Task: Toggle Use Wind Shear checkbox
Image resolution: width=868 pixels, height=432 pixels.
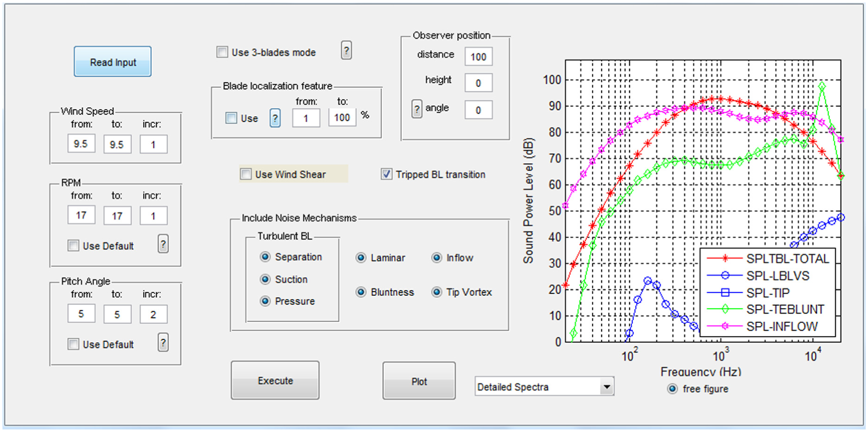Action: (246, 174)
